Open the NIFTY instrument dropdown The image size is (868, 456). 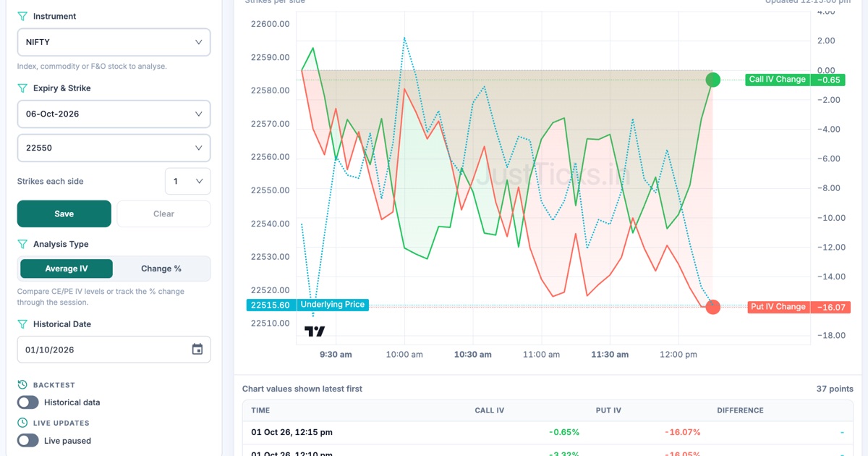(x=114, y=42)
